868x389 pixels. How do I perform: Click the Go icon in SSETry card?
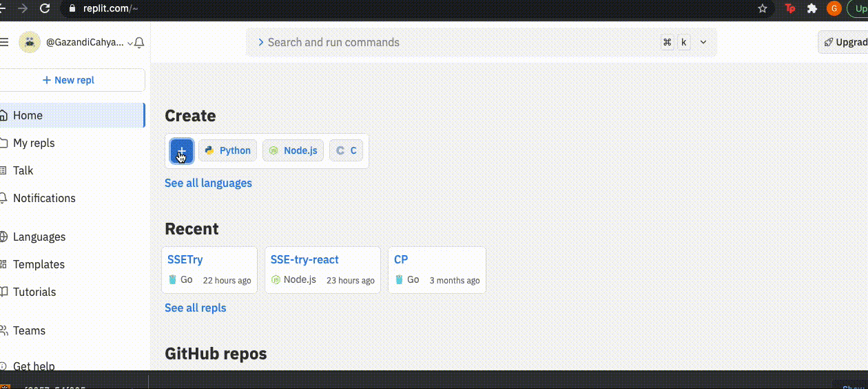click(x=173, y=280)
